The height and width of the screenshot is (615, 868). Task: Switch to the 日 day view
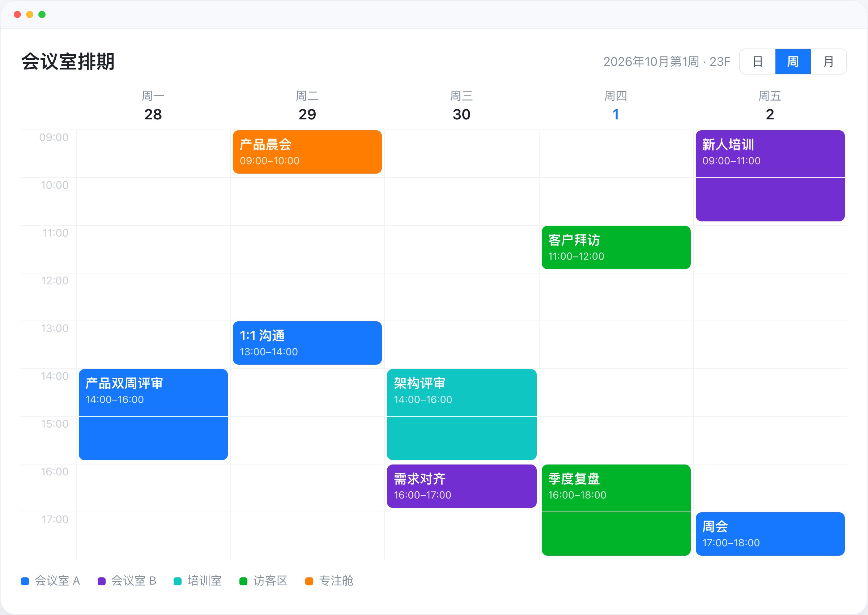tap(757, 61)
